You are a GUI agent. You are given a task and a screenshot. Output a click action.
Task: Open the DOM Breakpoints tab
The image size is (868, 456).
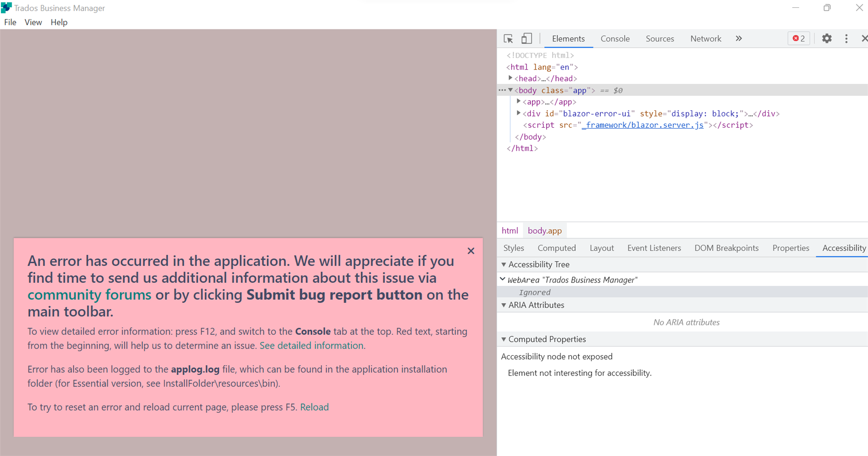pyautogui.click(x=727, y=248)
